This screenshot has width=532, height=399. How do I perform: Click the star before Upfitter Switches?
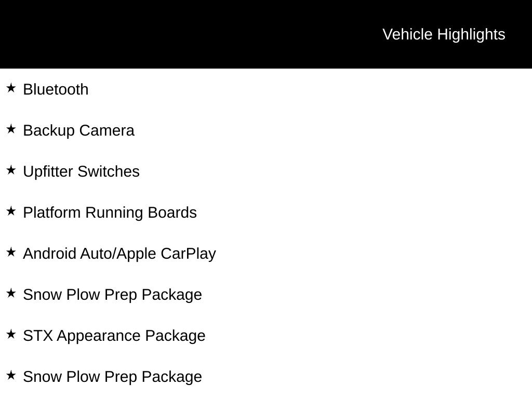(11, 170)
